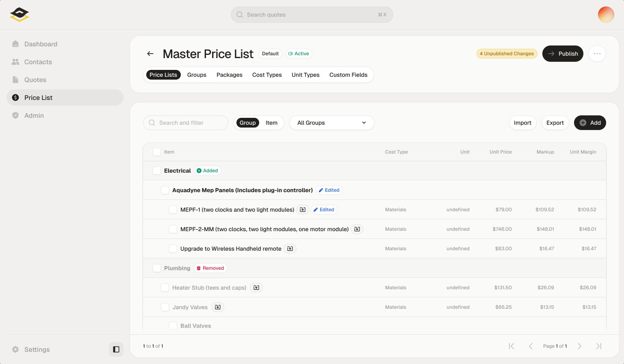Open Quotes in the sidebar
The height and width of the screenshot is (364, 624).
(65, 80)
